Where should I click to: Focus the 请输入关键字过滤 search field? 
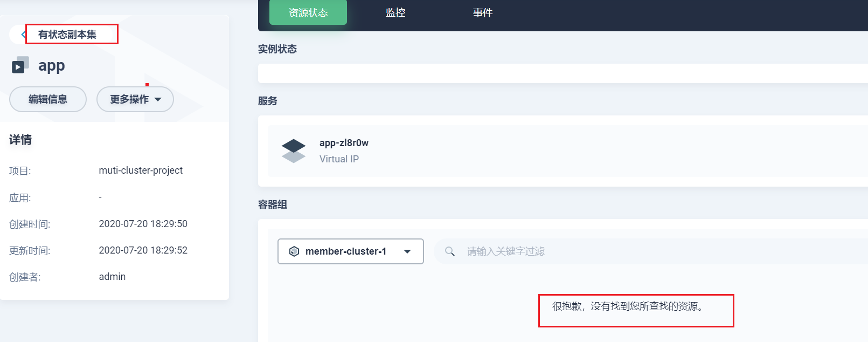[x=651, y=251]
